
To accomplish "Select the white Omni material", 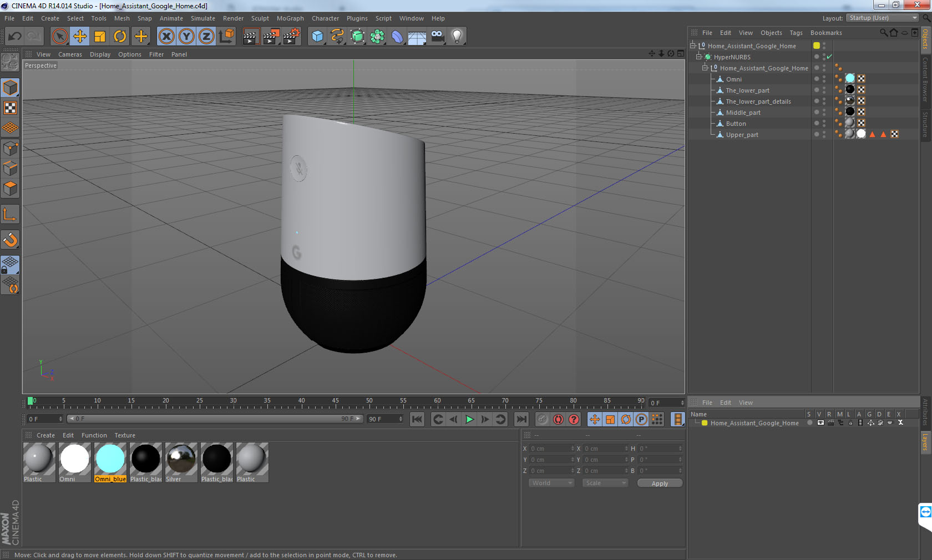I will coord(74,462).
